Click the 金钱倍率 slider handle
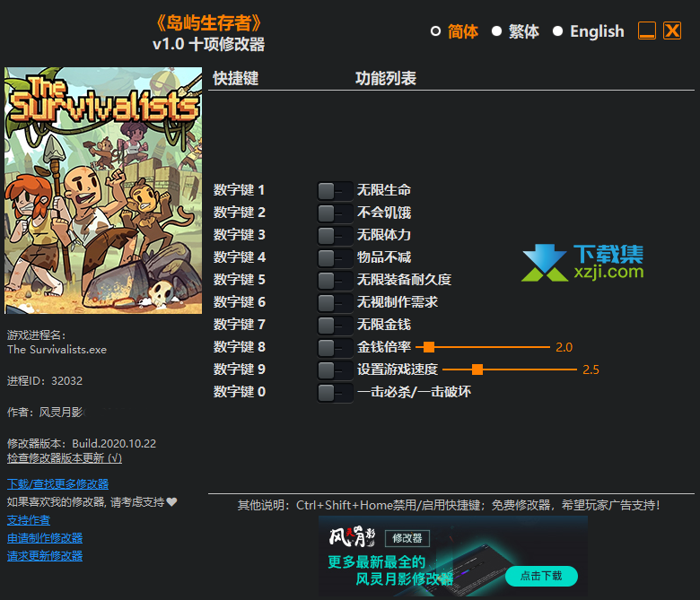Image resolution: width=700 pixels, height=600 pixels. 429,347
